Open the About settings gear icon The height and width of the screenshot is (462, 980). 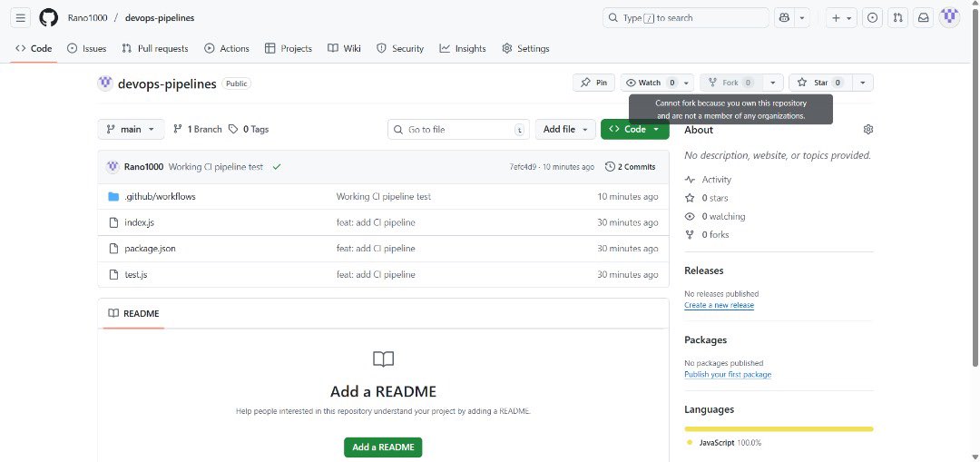pyautogui.click(x=867, y=130)
